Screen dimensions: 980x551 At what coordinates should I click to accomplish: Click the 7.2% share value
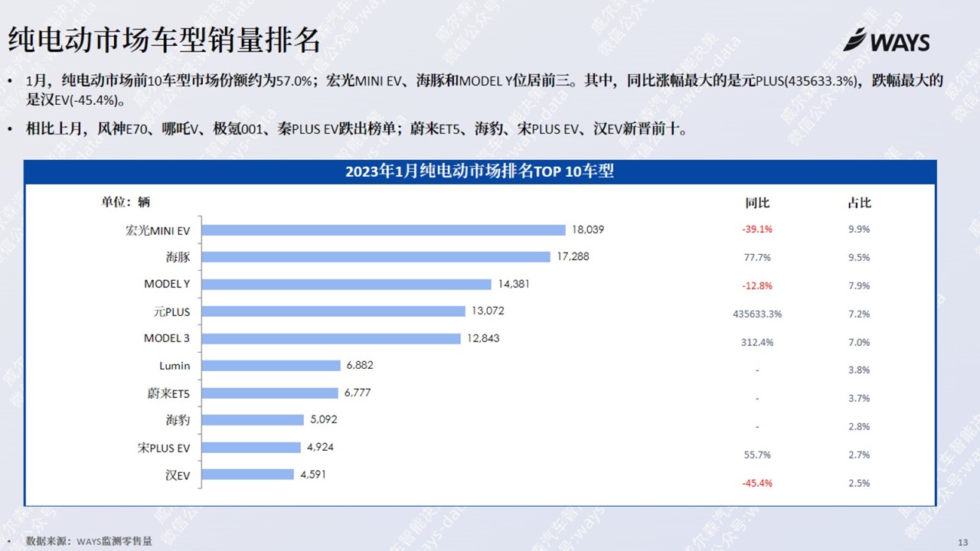(x=859, y=314)
